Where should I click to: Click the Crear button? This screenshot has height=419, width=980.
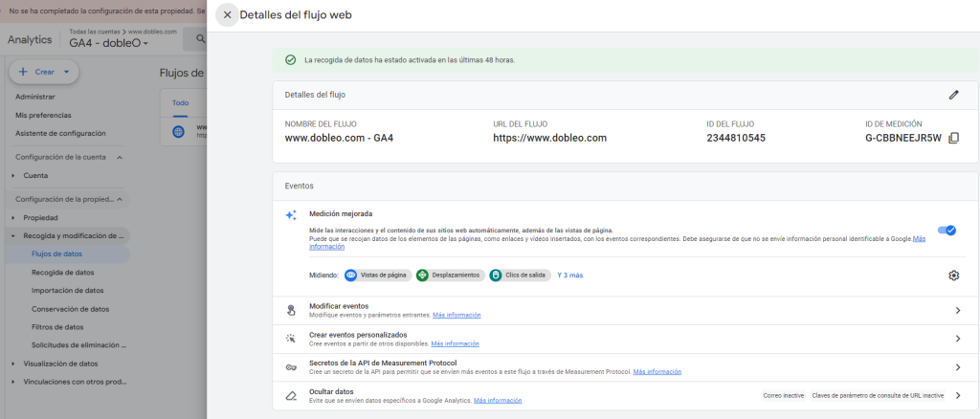[x=44, y=72]
